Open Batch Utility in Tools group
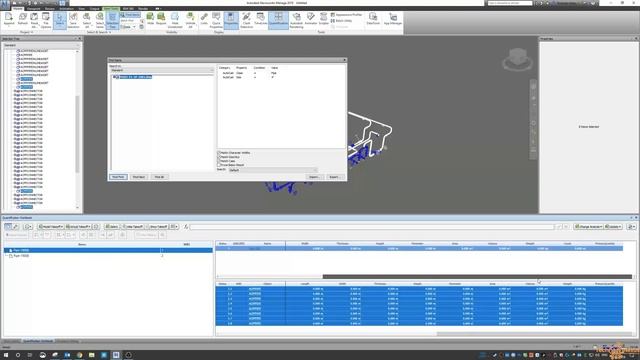This screenshot has height=360, width=640. 341,20
